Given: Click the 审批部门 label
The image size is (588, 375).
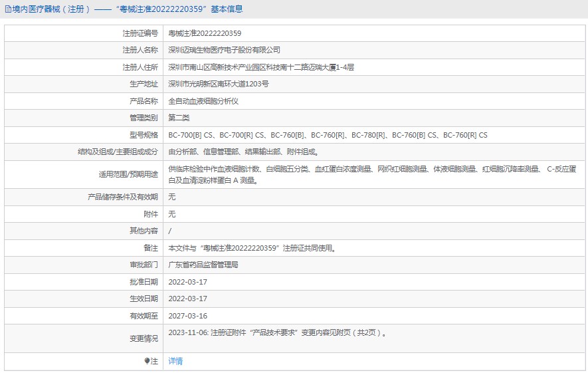Looking at the screenshot, I should pos(144,265).
